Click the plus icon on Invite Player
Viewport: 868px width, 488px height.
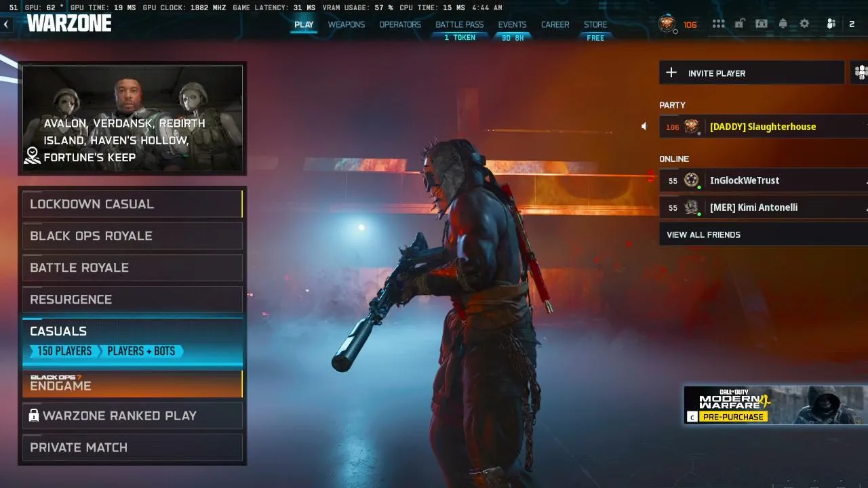(671, 73)
